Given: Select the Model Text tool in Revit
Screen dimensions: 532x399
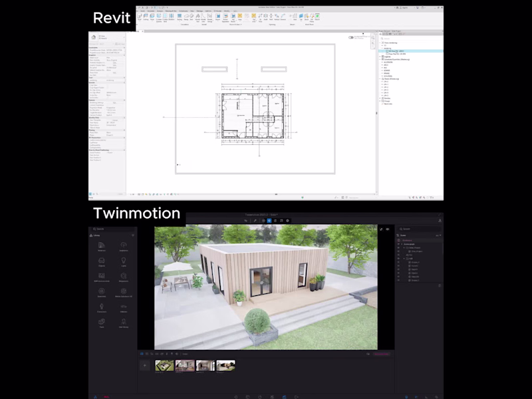Looking at the screenshot, I should (198, 17).
